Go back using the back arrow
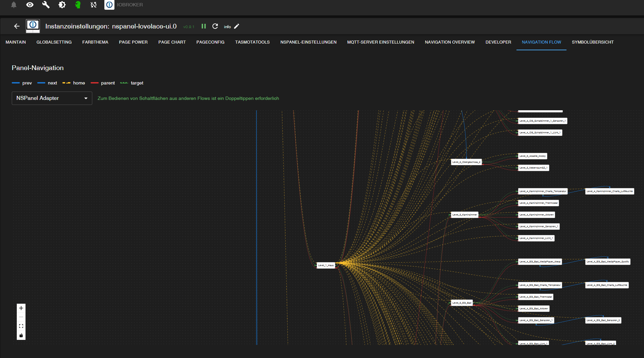The height and width of the screenshot is (358, 644). 17,26
